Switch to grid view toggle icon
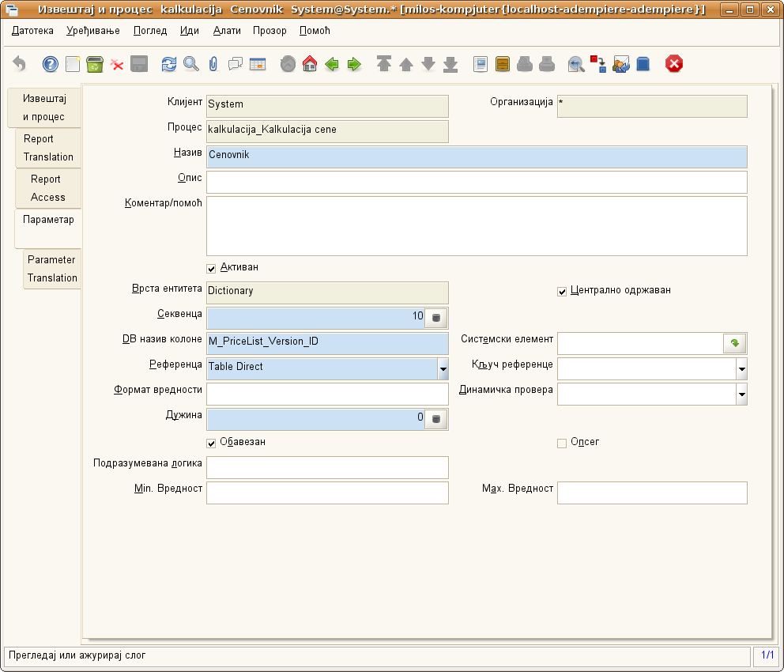The image size is (784, 672). pyautogui.click(x=258, y=64)
